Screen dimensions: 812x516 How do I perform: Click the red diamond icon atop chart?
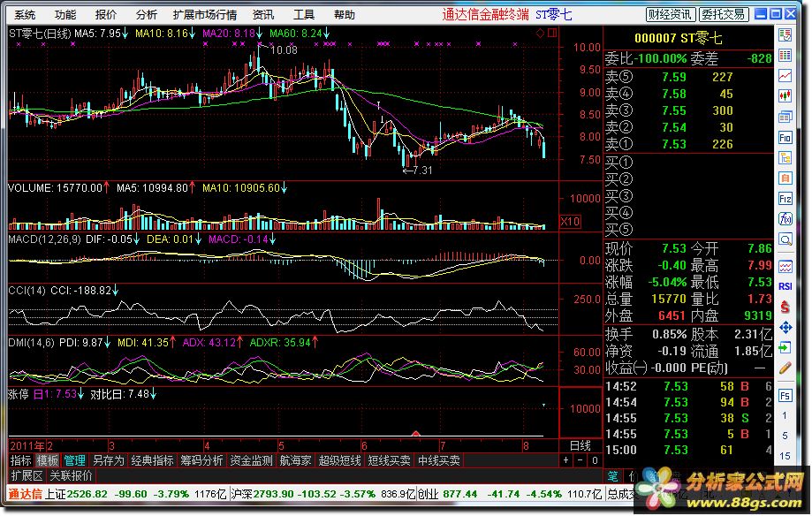[540, 34]
